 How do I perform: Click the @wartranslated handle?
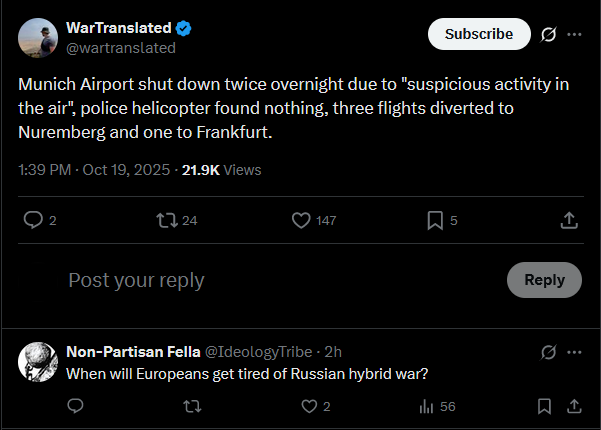point(120,47)
